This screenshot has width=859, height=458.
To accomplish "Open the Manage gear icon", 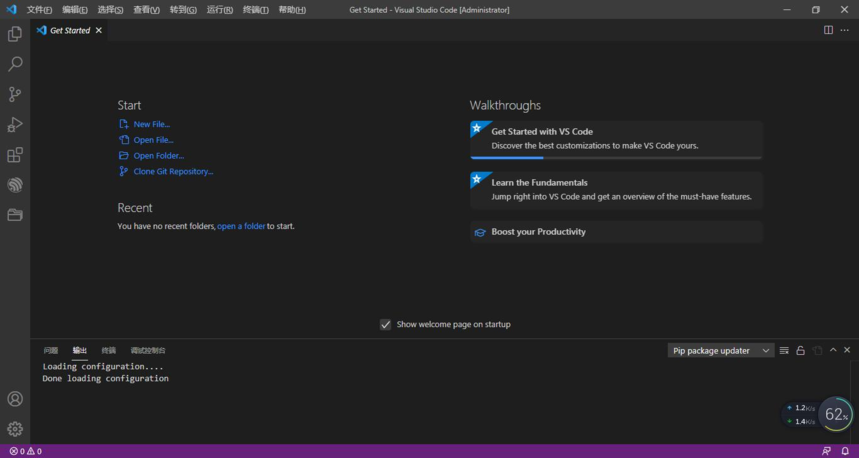I will tap(15, 429).
